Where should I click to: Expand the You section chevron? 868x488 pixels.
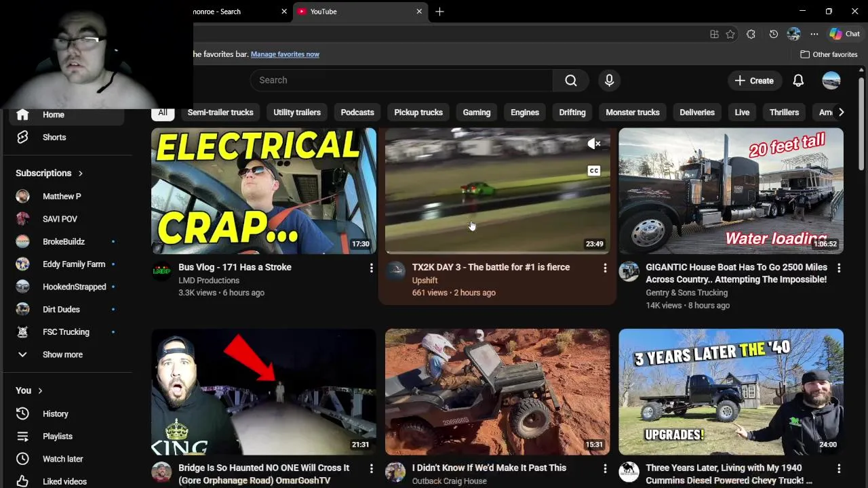pos(40,390)
